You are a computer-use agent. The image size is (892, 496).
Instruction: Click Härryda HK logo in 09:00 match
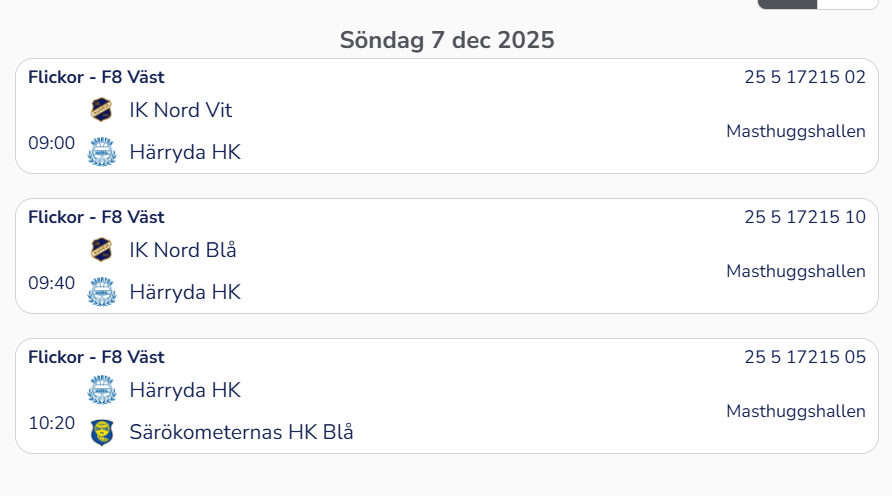point(102,152)
